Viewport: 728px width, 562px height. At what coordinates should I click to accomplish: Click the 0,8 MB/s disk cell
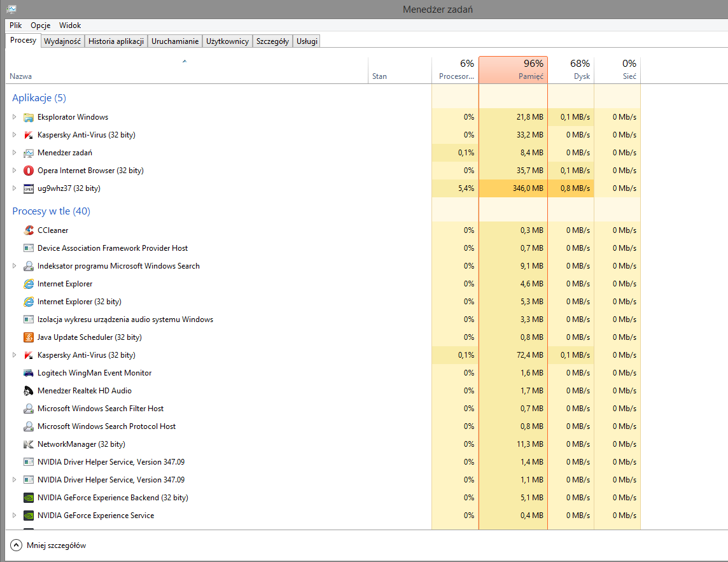pyautogui.click(x=571, y=188)
